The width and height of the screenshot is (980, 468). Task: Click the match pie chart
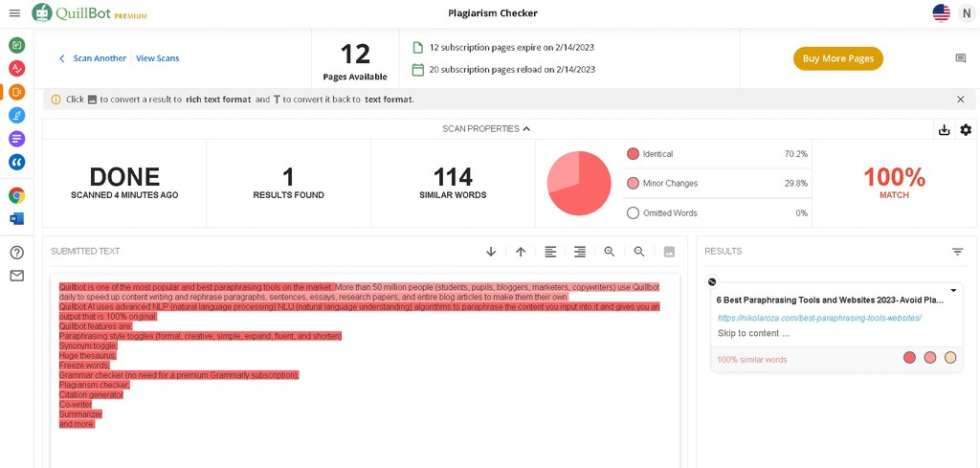point(579,183)
